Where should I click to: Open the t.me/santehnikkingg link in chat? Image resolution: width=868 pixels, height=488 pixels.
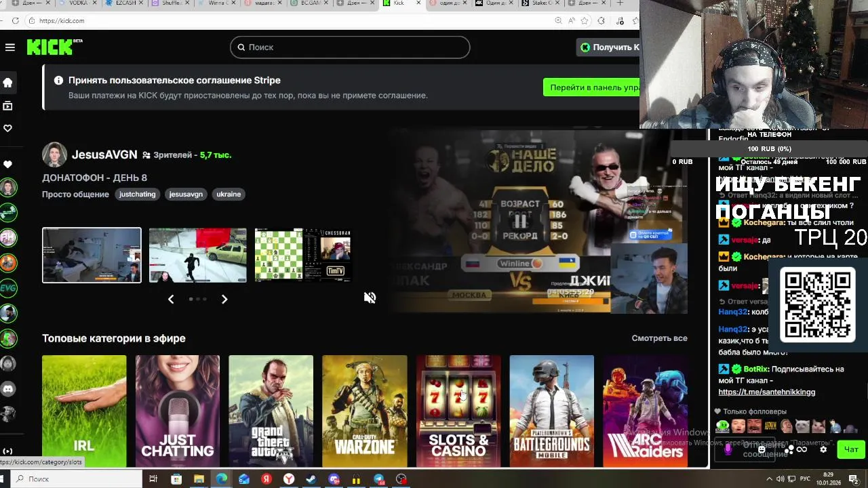pyautogui.click(x=766, y=392)
